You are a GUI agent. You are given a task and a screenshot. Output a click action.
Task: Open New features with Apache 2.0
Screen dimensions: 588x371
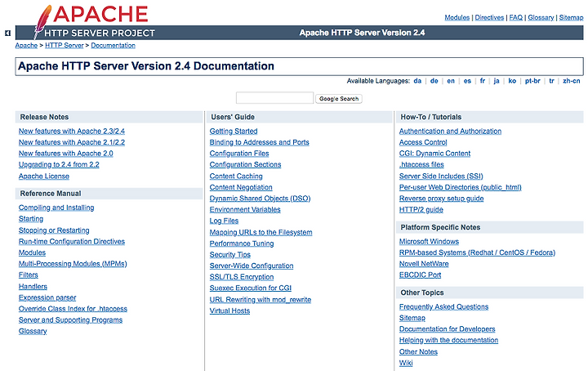point(65,154)
